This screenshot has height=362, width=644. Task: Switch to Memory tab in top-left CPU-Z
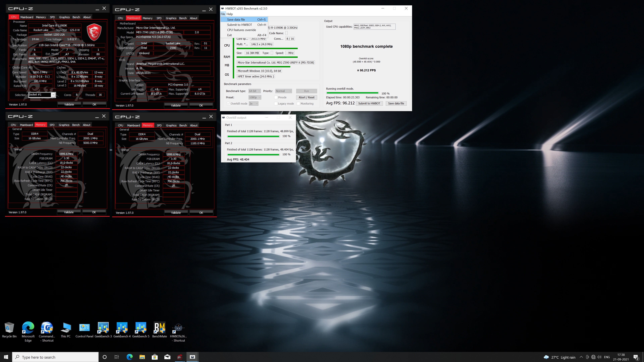(41, 17)
